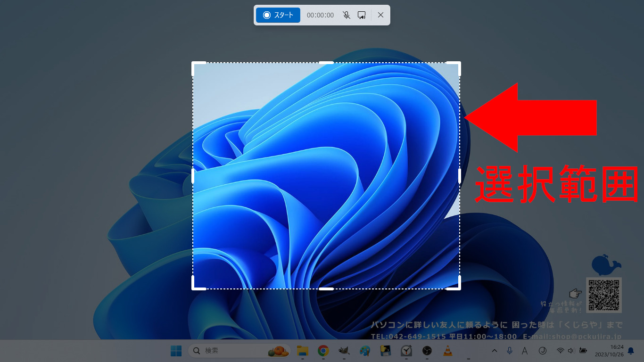Open OBS Studio from the taskbar
This screenshot has width=644, height=362.
(x=427, y=351)
